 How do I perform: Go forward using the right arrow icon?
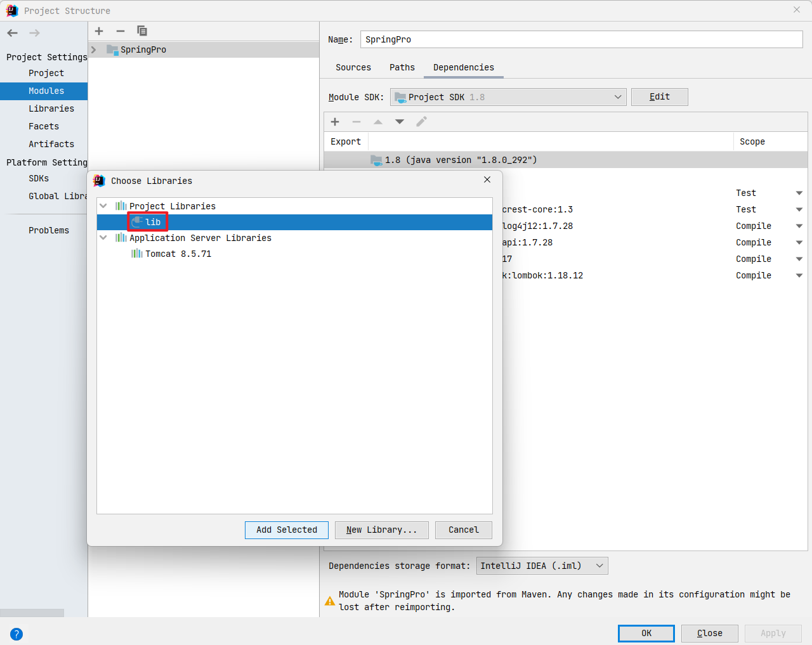pyautogui.click(x=34, y=33)
